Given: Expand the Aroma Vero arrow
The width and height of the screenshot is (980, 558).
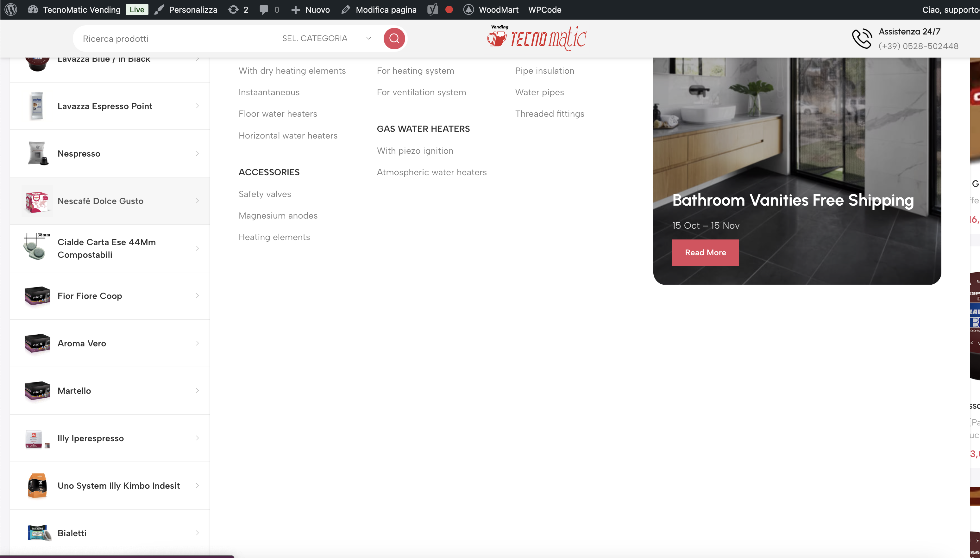Looking at the screenshot, I should click(198, 343).
